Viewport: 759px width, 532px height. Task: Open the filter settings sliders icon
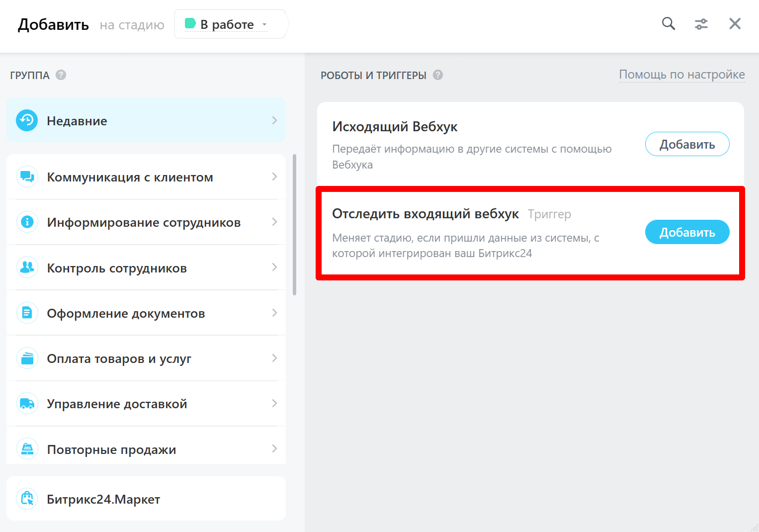701,24
